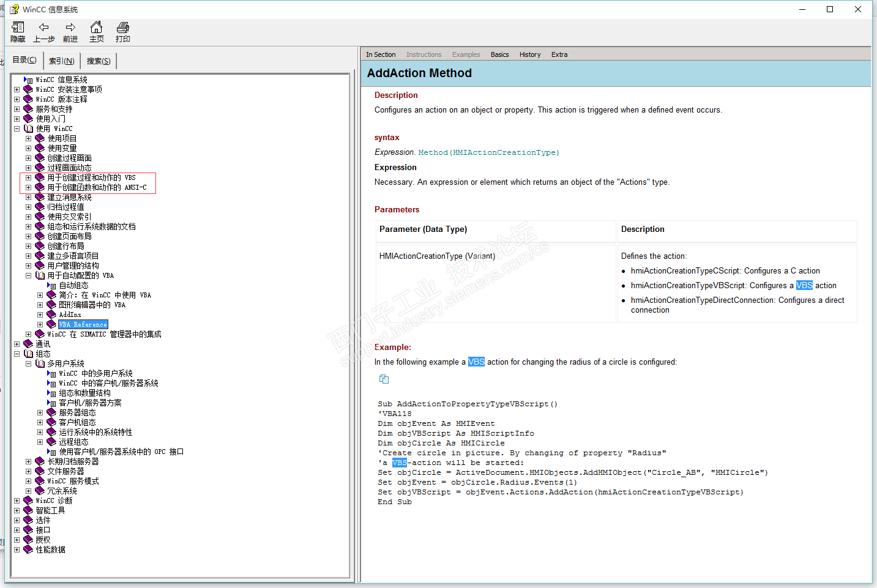Collapse the 多用户系统 tree node
The width and height of the screenshot is (877, 588).
[29, 363]
